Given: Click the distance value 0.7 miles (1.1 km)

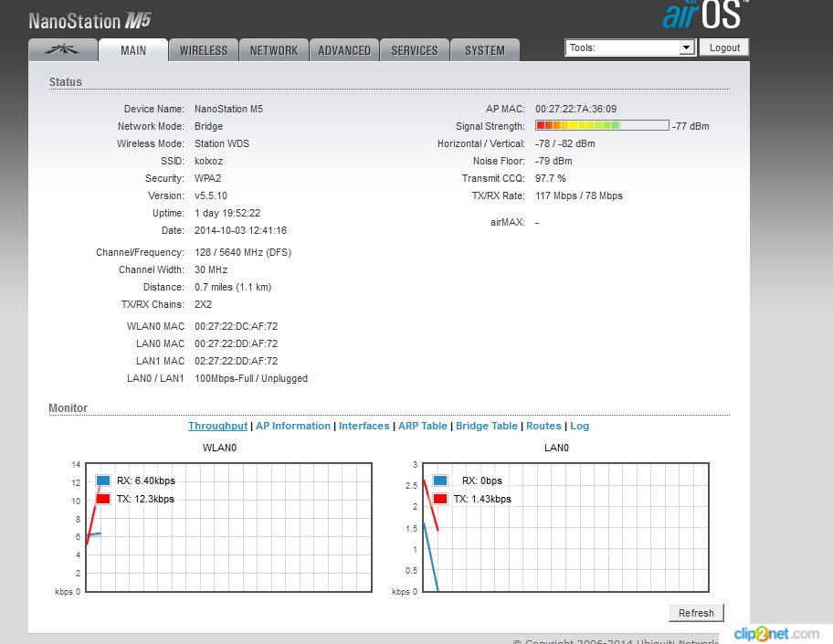Looking at the screenshot, I should [233, 287].
